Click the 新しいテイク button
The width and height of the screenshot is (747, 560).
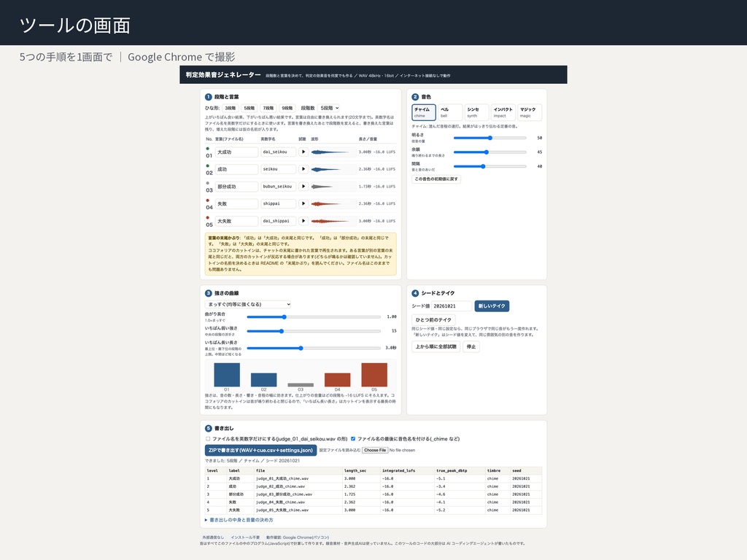pyautogui.click(x=492, y=306)
